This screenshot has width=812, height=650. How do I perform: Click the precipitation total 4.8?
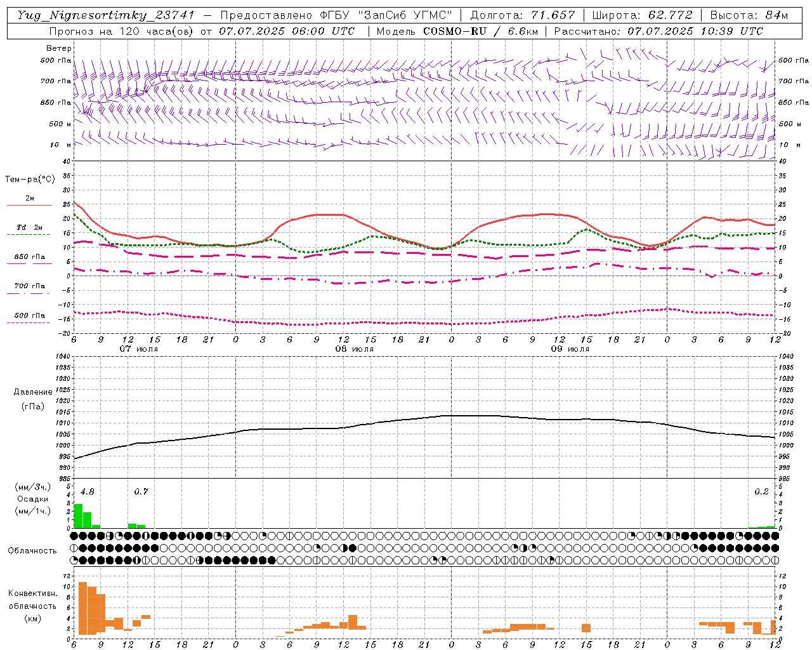tap(88, 492)
